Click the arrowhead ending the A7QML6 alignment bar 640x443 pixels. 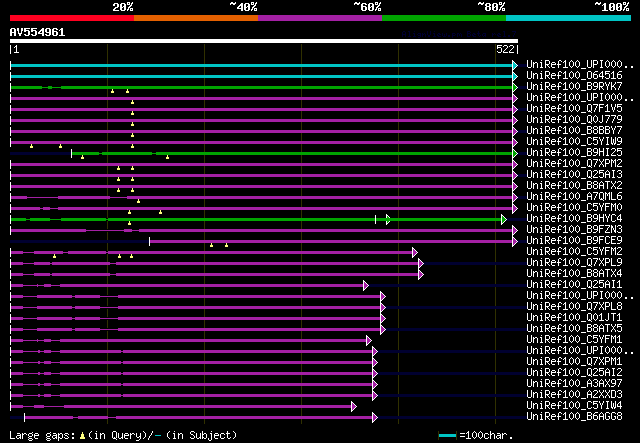(515, 198)
